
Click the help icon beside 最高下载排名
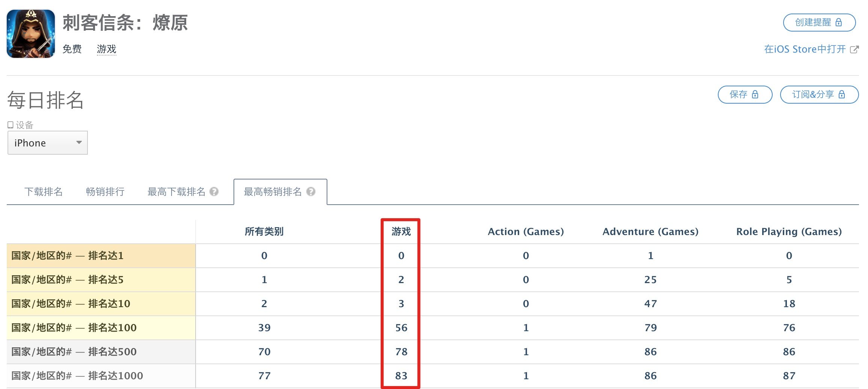point(214,192)
